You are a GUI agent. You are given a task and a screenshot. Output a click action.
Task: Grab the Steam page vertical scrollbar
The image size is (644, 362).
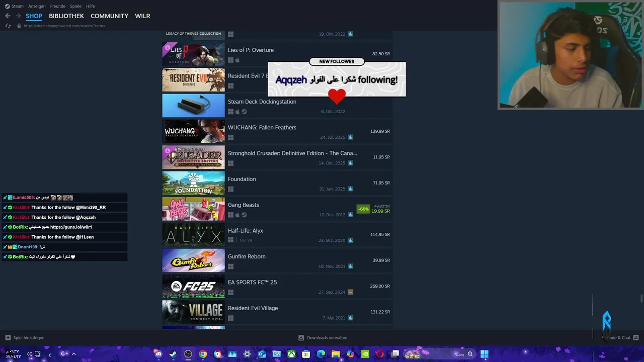pos(641,299)
